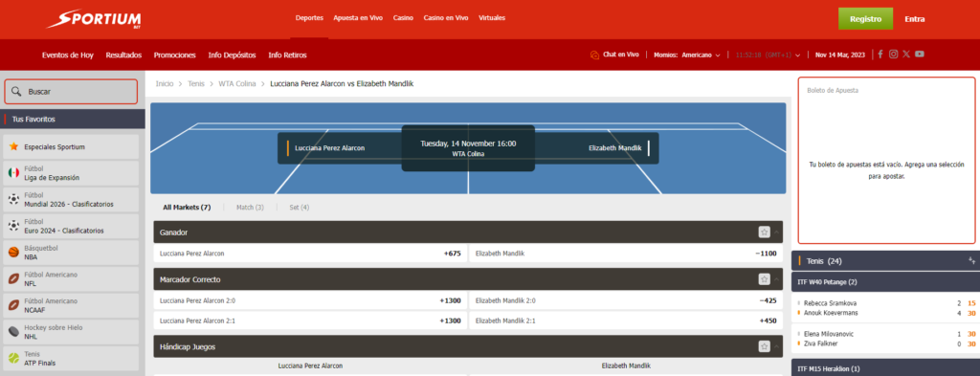Open Apuesta en Vivo menu

tap(358, 18)
